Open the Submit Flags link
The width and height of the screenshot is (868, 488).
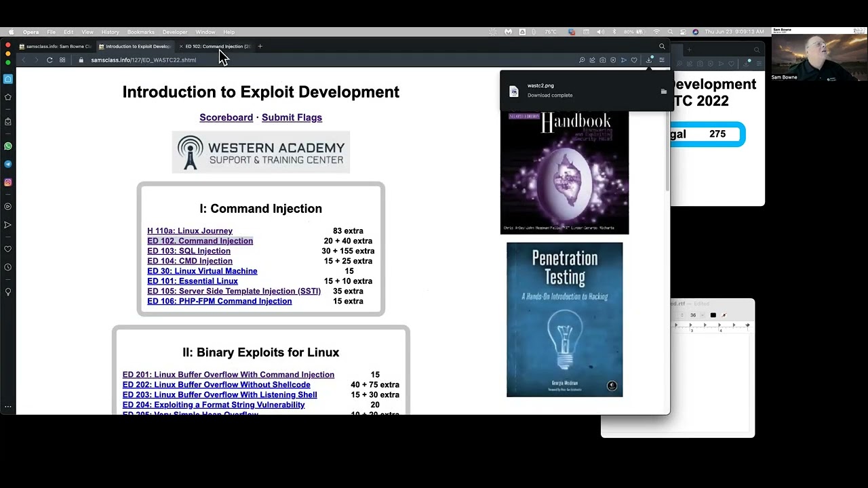292,117
